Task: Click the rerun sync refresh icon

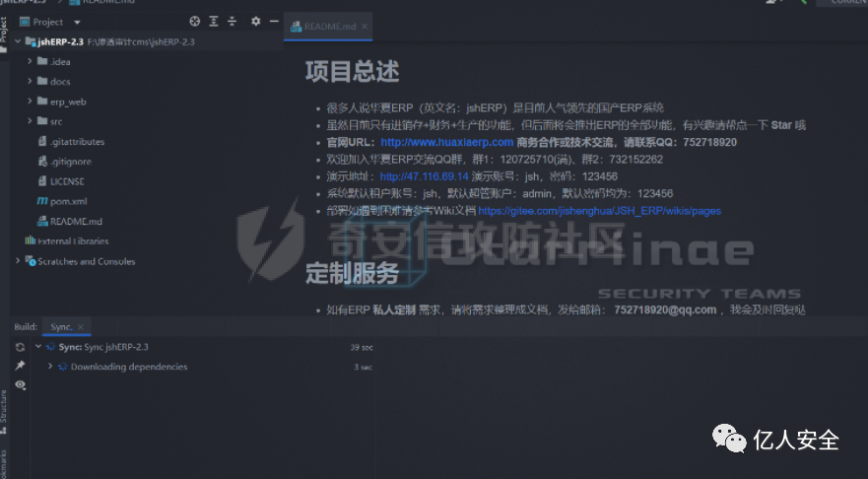Action: click(21, 347)
